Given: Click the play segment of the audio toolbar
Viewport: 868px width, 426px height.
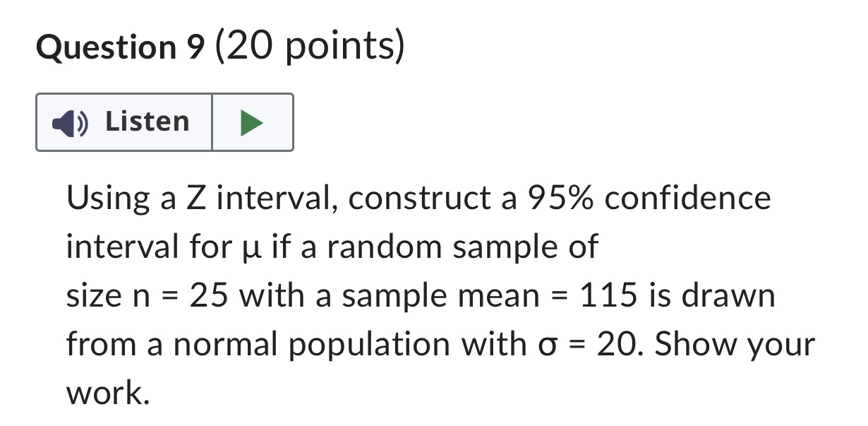Looking at the screenshot, I should 253,122.
